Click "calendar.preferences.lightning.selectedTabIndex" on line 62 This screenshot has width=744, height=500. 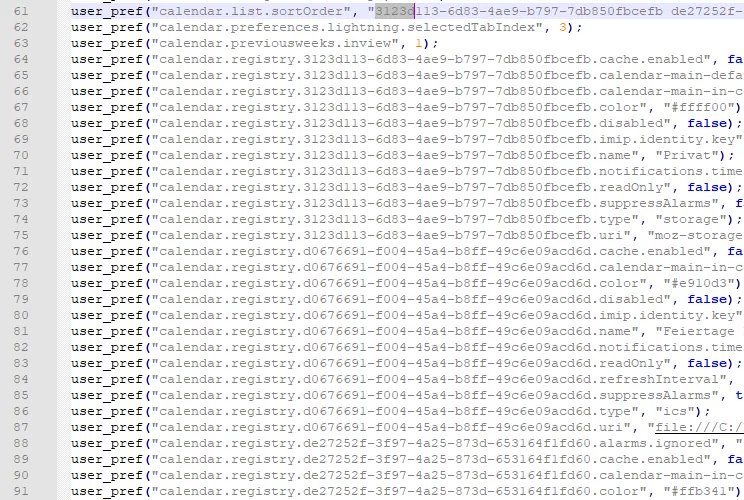(347, 28)
